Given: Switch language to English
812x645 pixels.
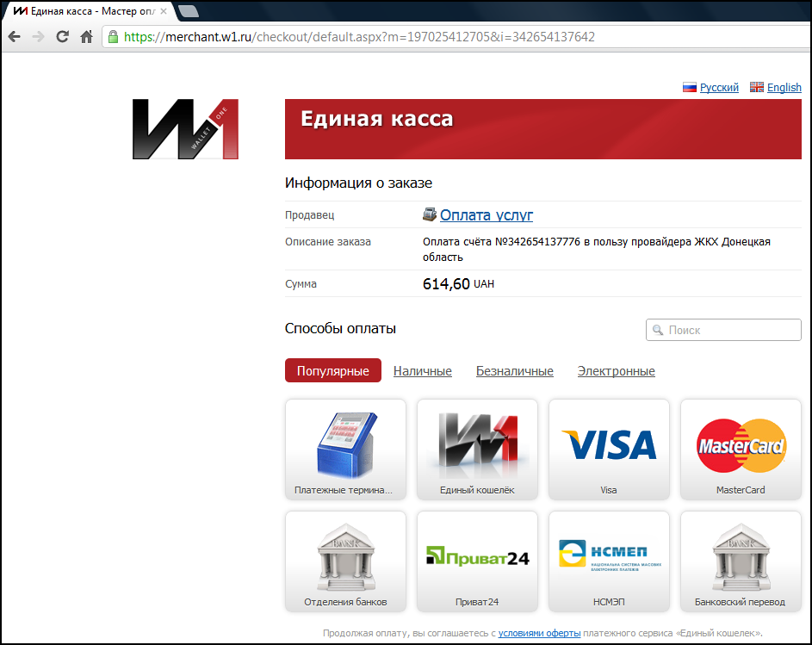Looking at the screenshot, I should pos(784,88).
